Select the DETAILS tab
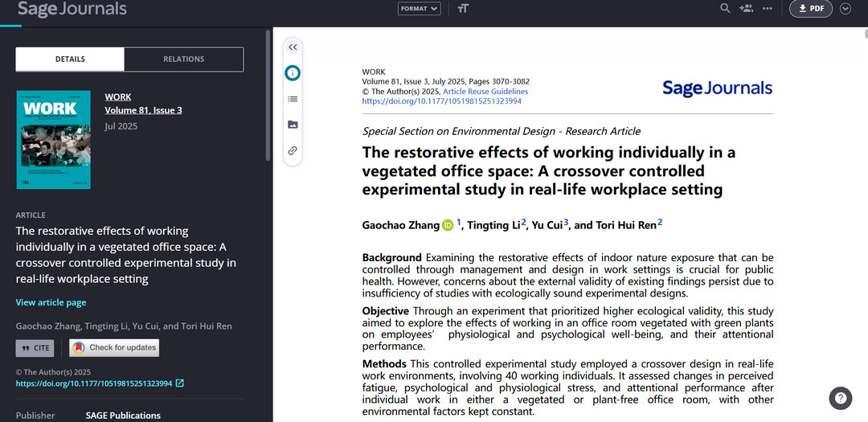868x422 pixels. point(70,59)
